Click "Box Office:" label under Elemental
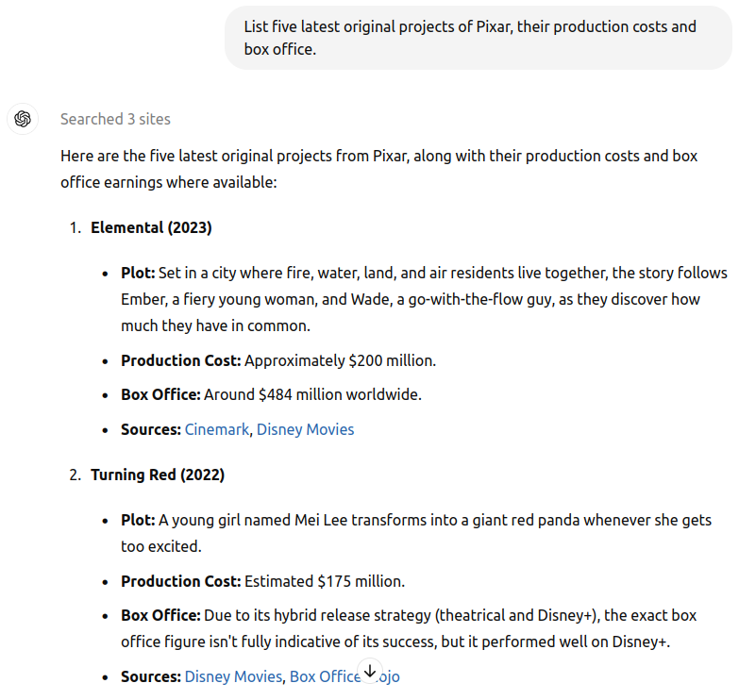The height and width of the screenshot is (700, 739). (x=160, y=394)
